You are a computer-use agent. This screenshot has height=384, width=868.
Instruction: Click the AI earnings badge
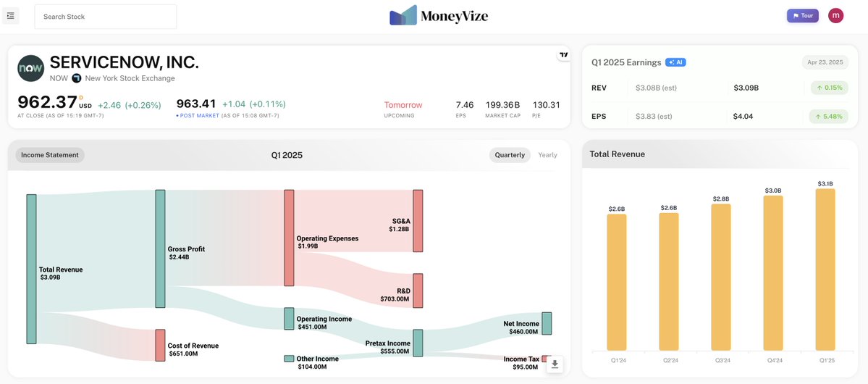tap(675, 62)
